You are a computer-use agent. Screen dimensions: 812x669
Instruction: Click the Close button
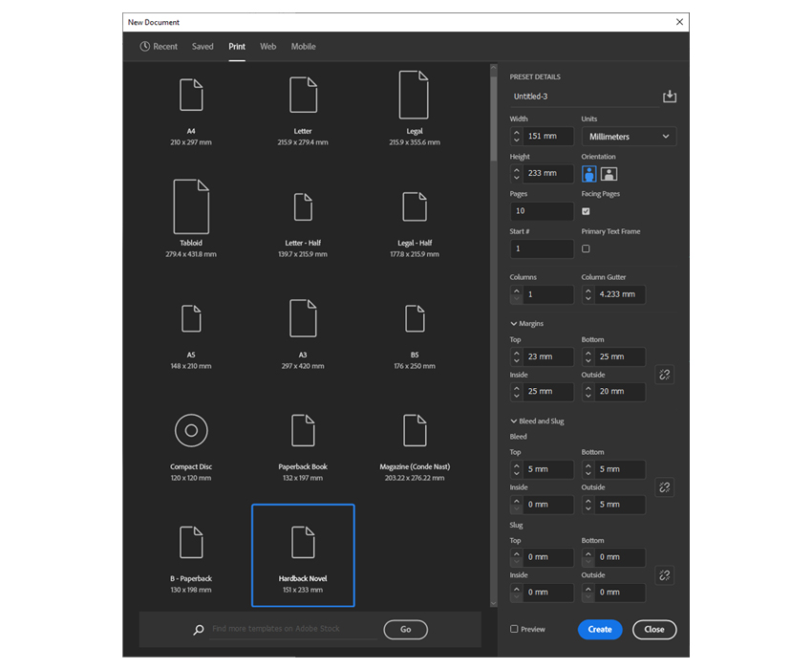coord(654,629)
